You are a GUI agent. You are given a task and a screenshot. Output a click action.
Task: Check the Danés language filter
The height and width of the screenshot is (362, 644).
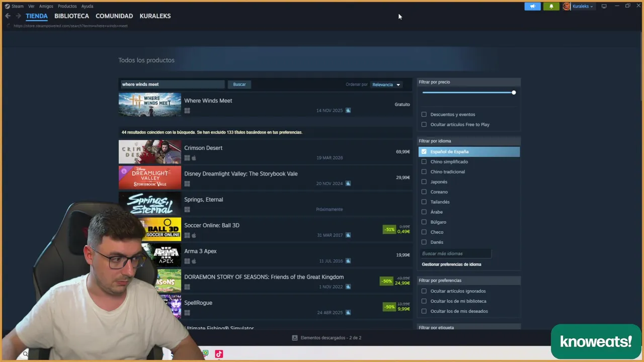[424, 242]
